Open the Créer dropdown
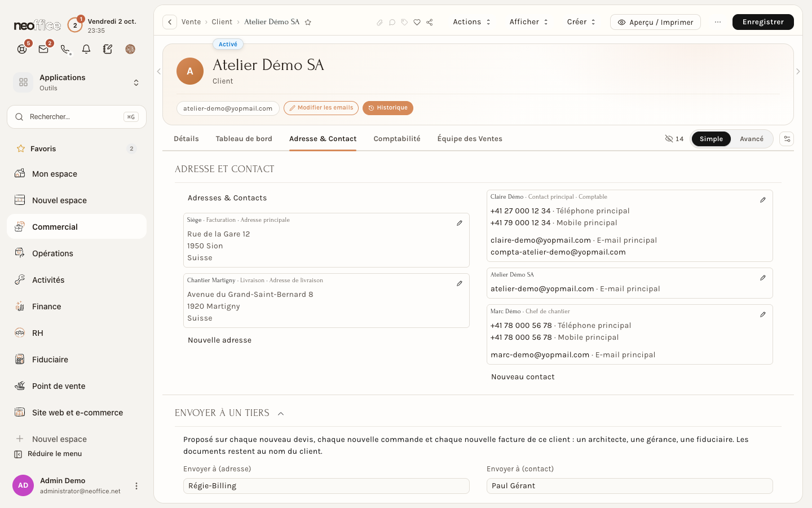The width and height of the screenshot is (812, 508). click(581, 22)
